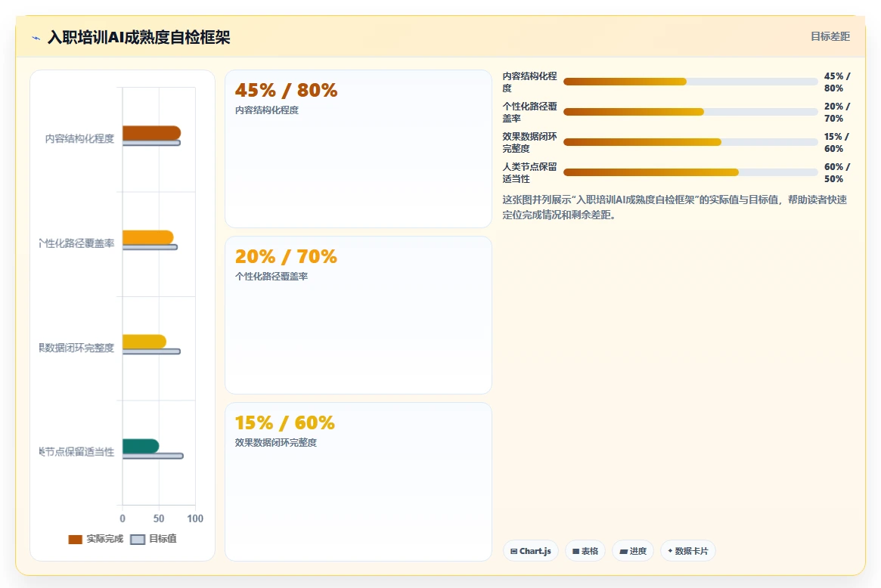Click the 内容结构化程度 chart axis label
The width and height of the screenshot is (881, 588).
[x=79, y=139]
